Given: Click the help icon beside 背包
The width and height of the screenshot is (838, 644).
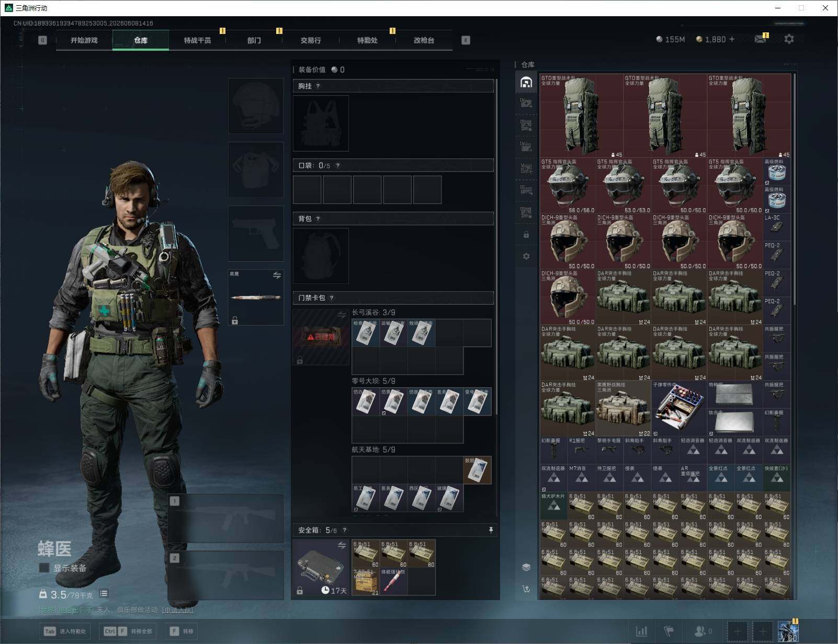Looking at the screenshot, I should 318,219.
